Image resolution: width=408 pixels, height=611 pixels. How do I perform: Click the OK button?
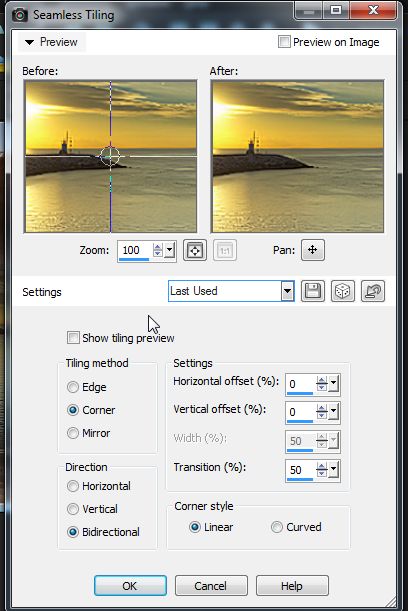pos(130,586)
